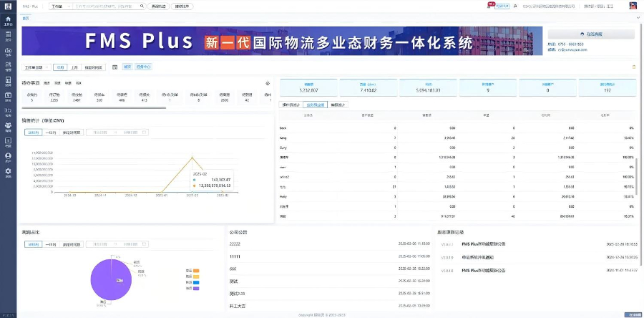Screen dimensions: 644x318
Task: Toggle sales statistics to the one-year view
Action: (x=51, y=132)
